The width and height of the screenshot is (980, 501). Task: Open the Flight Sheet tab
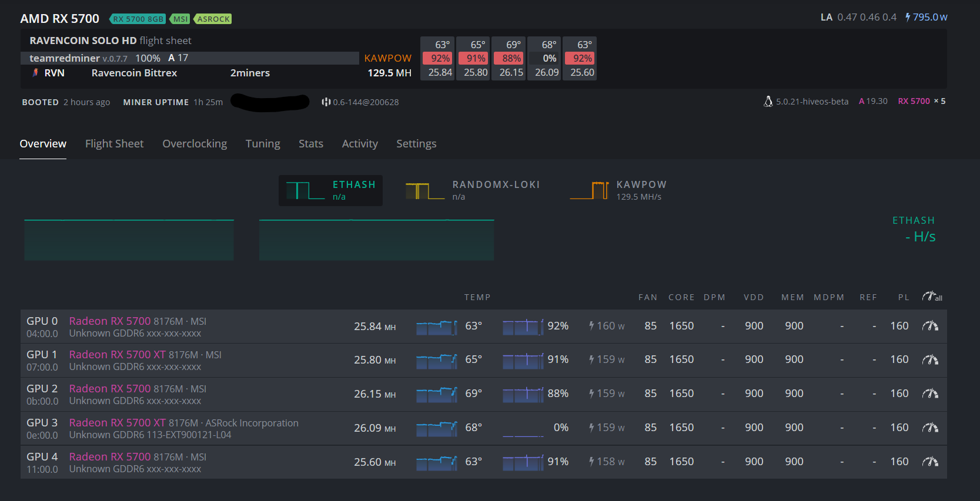(x=114, y=144)
